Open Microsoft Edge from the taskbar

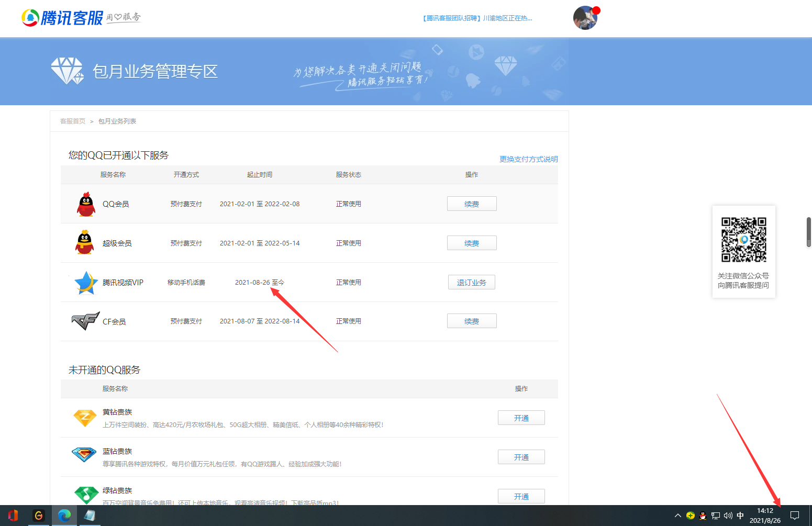(x=64, y=516)
